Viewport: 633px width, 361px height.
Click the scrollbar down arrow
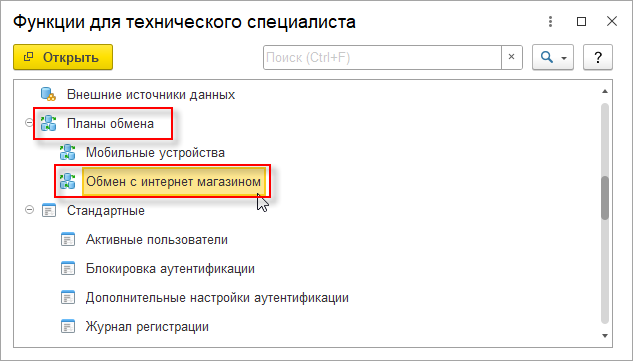(605, 336)
